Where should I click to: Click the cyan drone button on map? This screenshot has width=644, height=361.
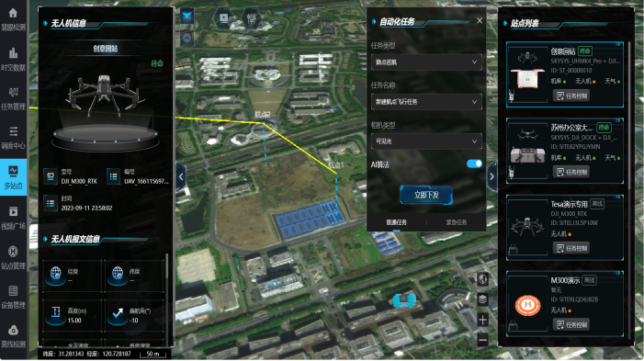click(186, 17)
